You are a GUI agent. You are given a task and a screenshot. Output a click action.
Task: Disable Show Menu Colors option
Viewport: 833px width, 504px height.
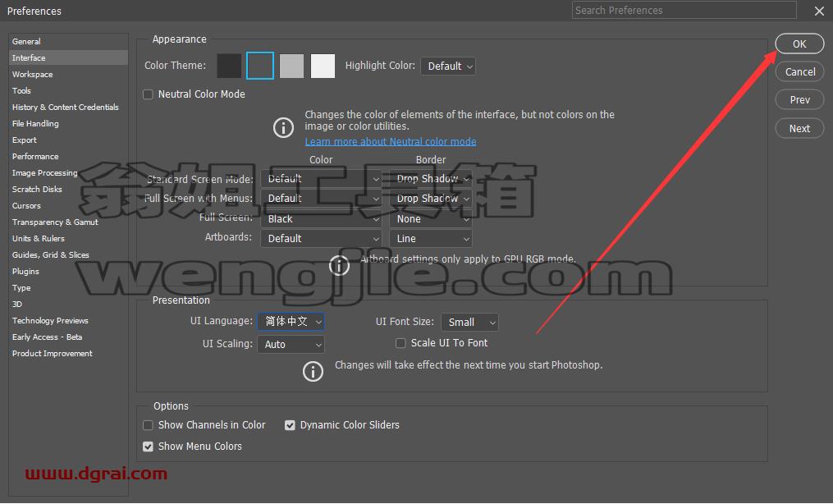click(149, 447)
